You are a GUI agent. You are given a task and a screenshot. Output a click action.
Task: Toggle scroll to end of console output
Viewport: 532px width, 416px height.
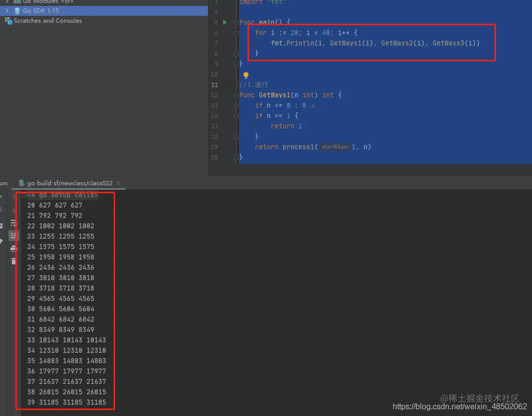(x=13, y=236)
